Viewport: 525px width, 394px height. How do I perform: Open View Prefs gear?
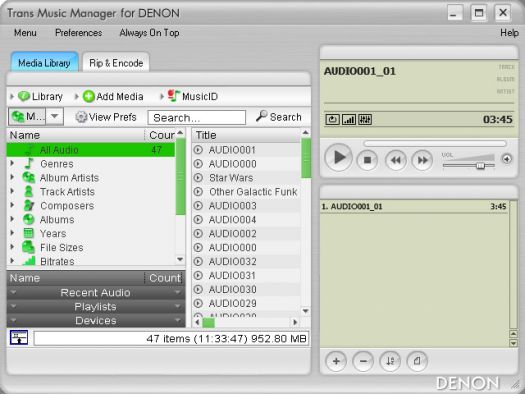tap(106, 117)
